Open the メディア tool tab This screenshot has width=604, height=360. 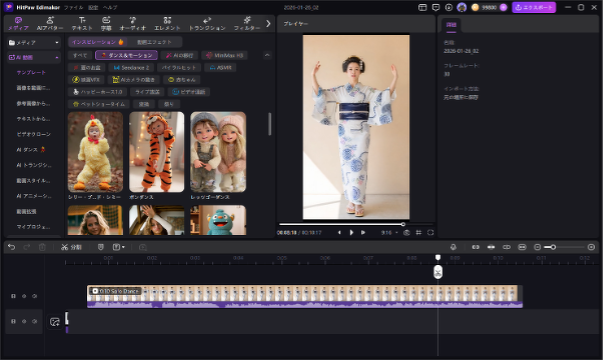[18, 23]
